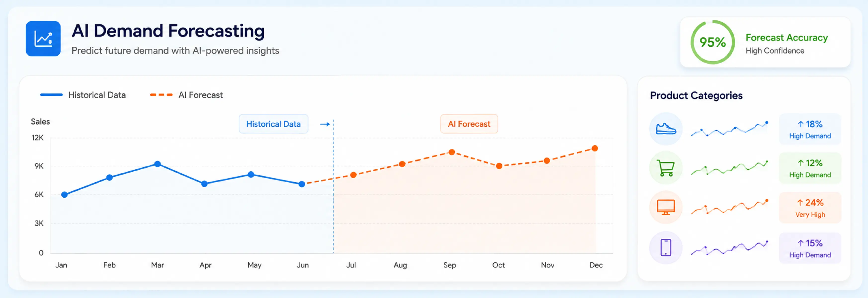Select the February historical data point
This screenshot has height=298, width=868.
(x=110, y=178)
